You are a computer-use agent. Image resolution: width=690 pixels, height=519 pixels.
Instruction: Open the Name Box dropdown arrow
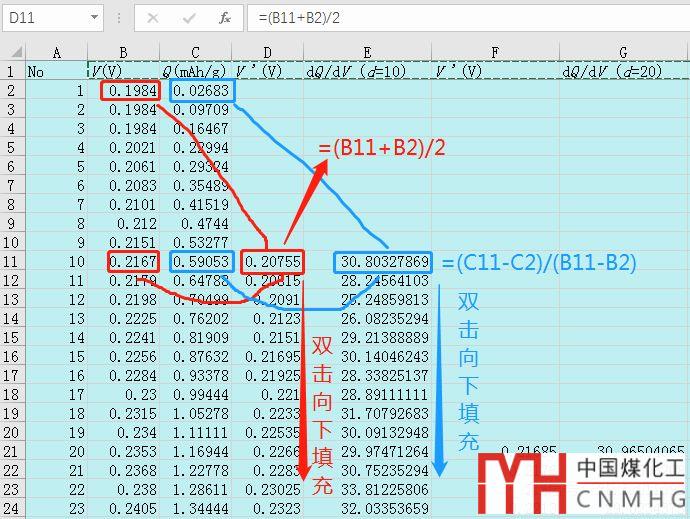[94, 18]
